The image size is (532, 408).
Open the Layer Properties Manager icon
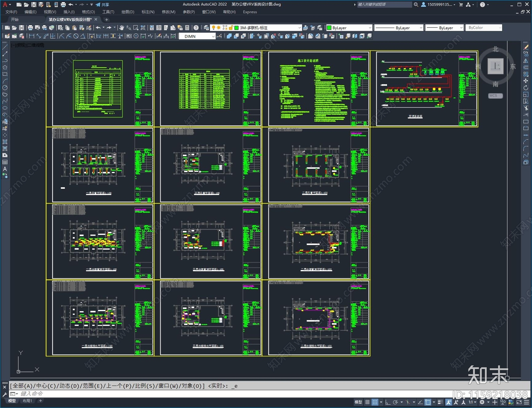tap(206, 28)
